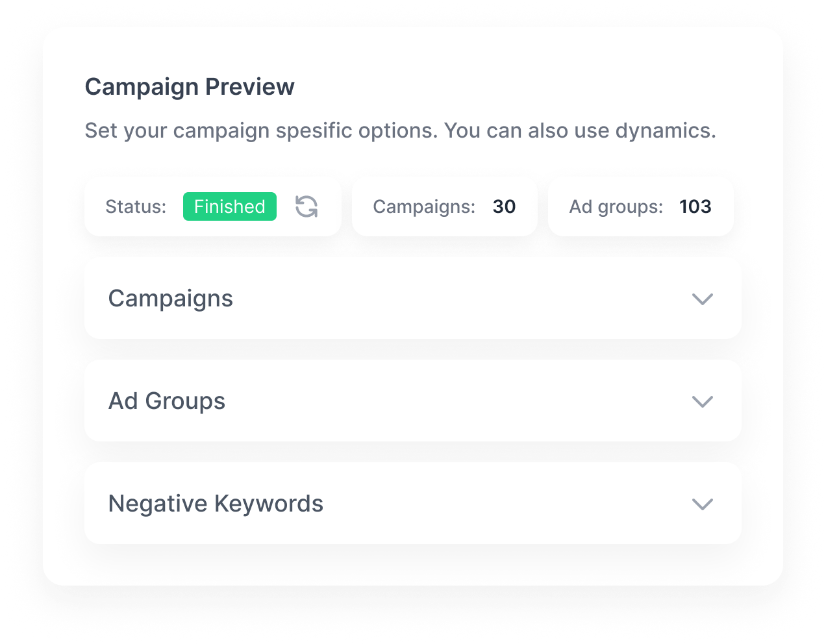The height and width of the screenshot is (644, 826).
Task: Click empty space in the Ad Groups accordion row
Action: [x=455, y=401]
